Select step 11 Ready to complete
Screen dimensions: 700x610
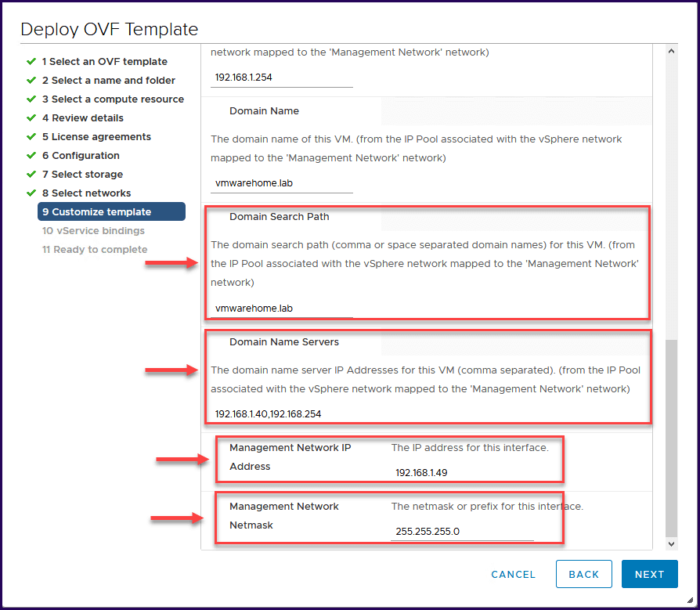tap(95, 249)
